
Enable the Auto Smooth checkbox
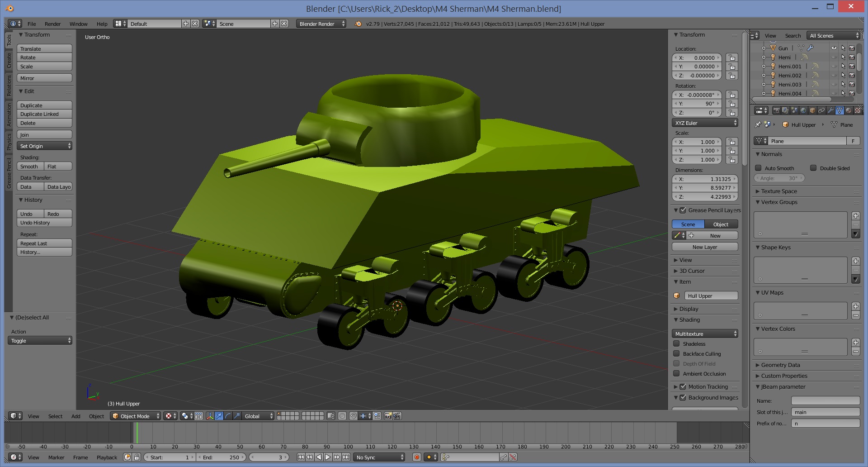click(x=759, y=168)
